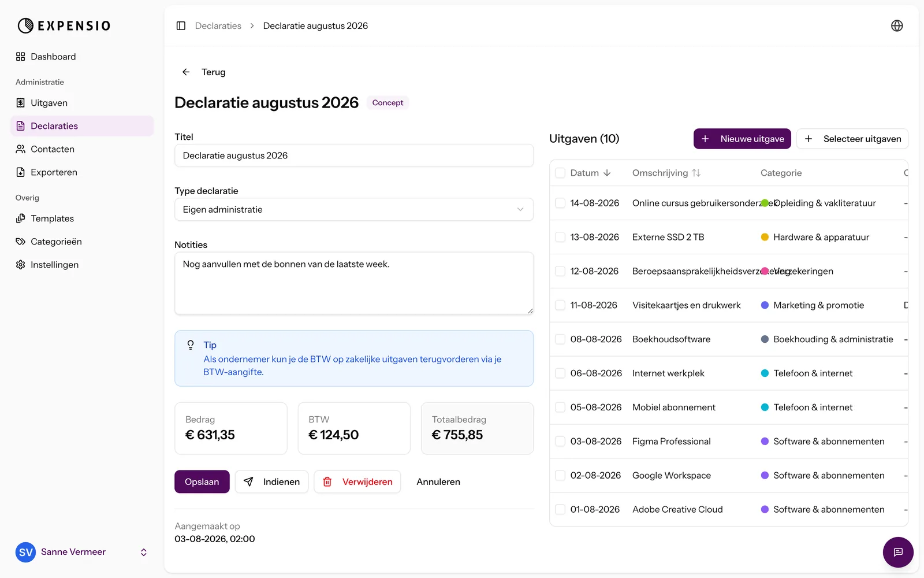Open the Type declaratie dropdown
The width and height of the screenshot is (924, 578).
354,209
